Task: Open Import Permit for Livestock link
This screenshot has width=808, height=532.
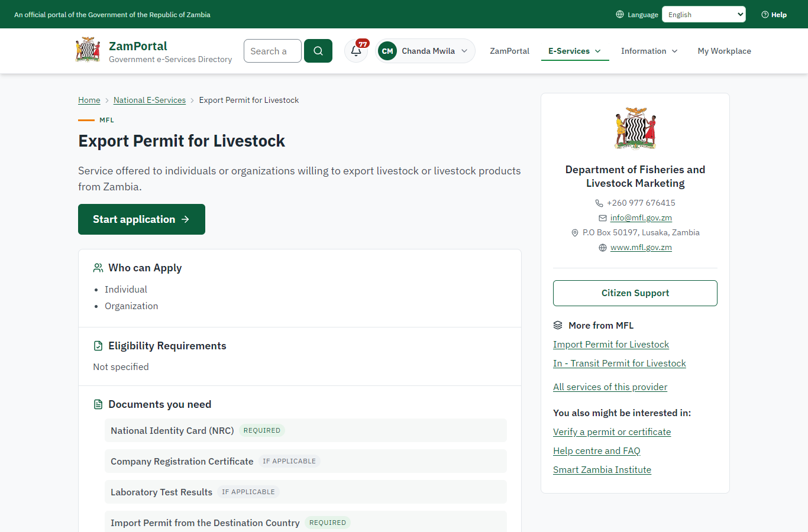Action: [611, 345]
